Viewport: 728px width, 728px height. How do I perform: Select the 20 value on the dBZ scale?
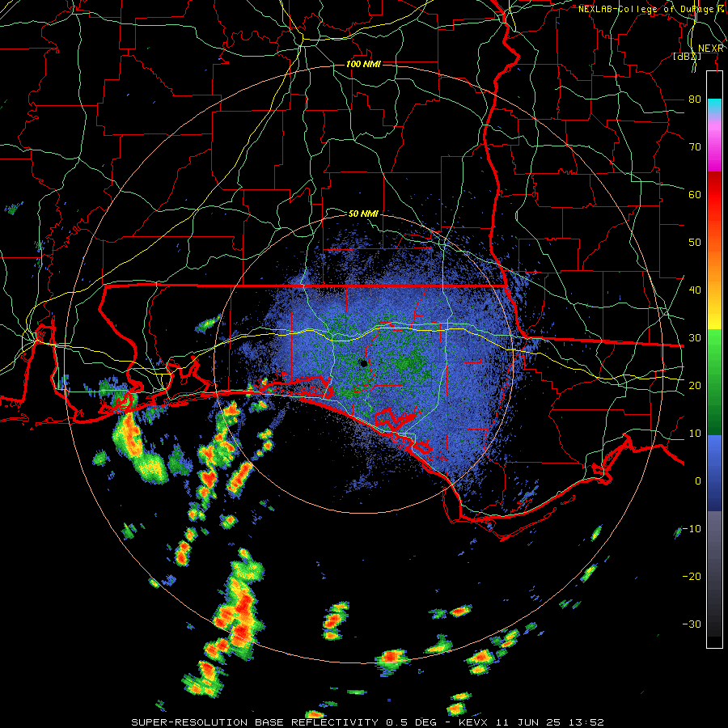pyautogui.click(x=695, y=385)
